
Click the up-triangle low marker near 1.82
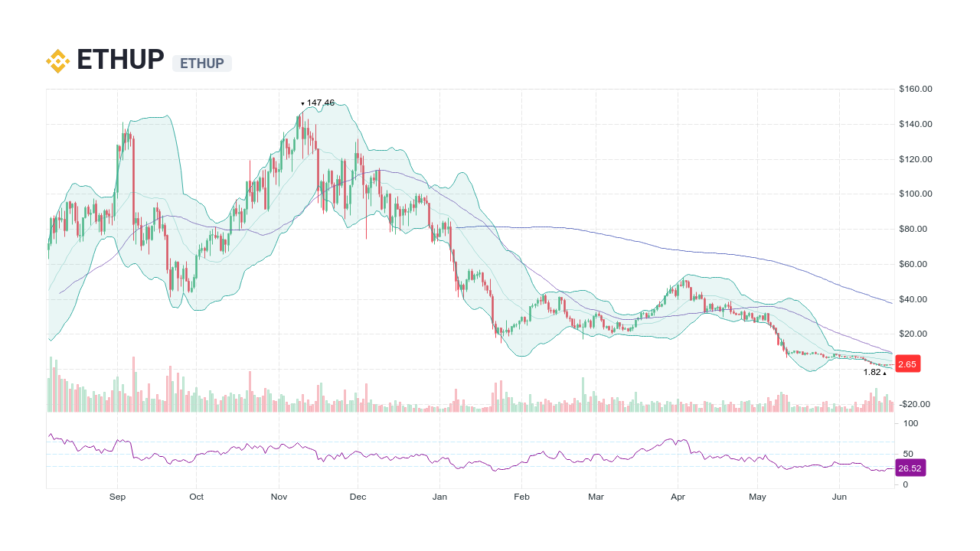click(885, 372)
